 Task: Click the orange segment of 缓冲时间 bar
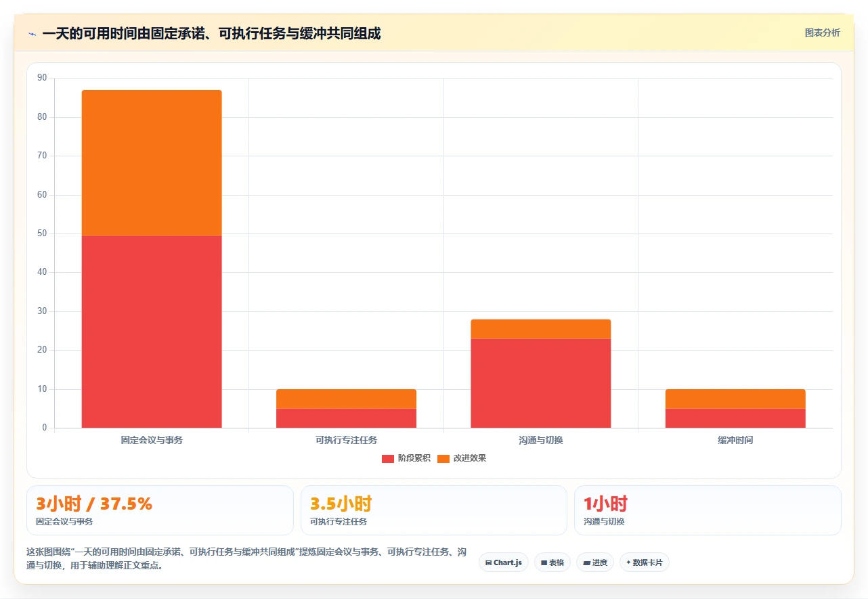(x=735, y=399)
